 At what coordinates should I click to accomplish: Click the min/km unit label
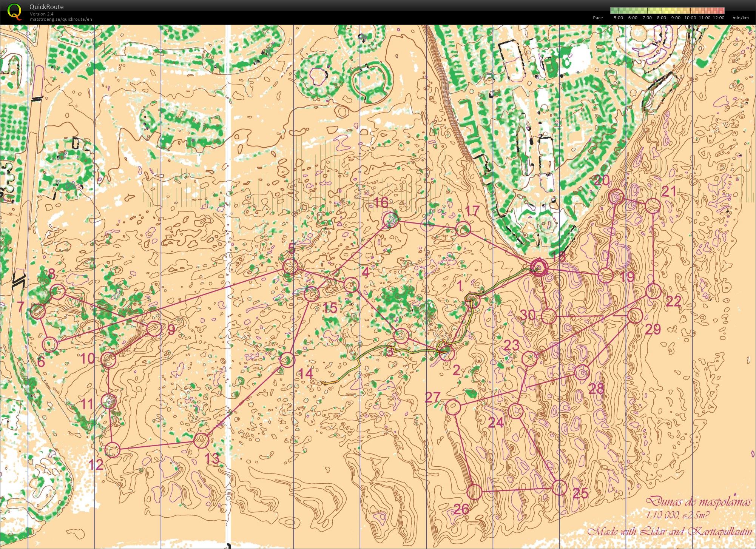click(x=741, y=18)
